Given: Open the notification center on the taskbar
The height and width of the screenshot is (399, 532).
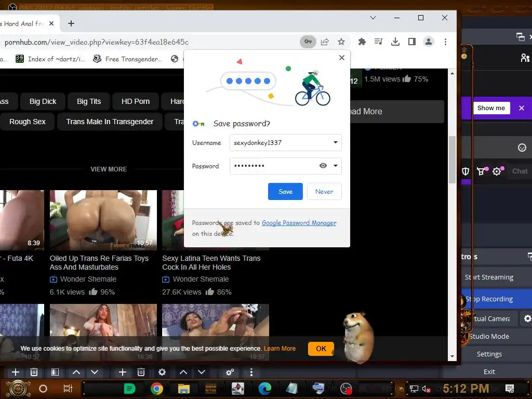Looking at the screenshot, I should click(x=510, y=389).
